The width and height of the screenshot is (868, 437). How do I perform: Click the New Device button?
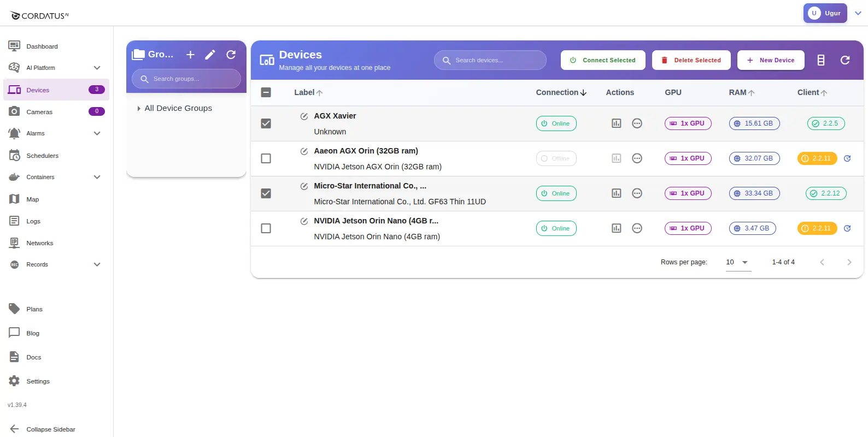pos(771,60)
